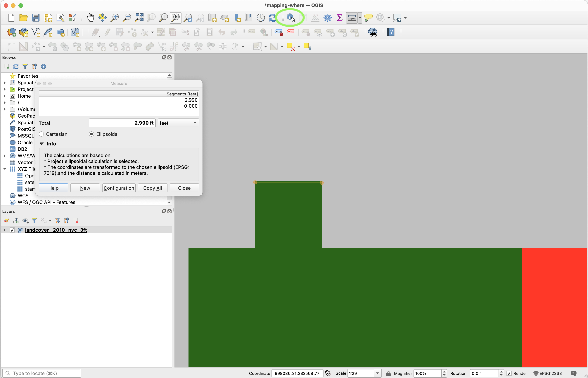Click the Save Project floppy icon
This screenshot has width=588, height=378.
pos(36,18)
